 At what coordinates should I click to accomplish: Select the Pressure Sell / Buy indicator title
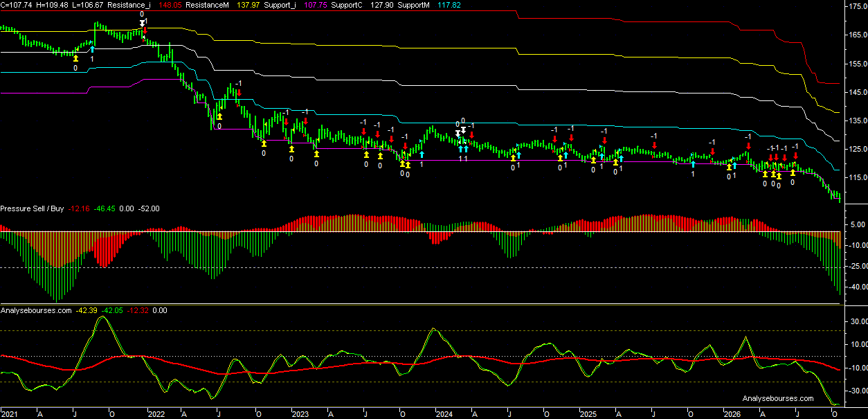coord(33,208)
